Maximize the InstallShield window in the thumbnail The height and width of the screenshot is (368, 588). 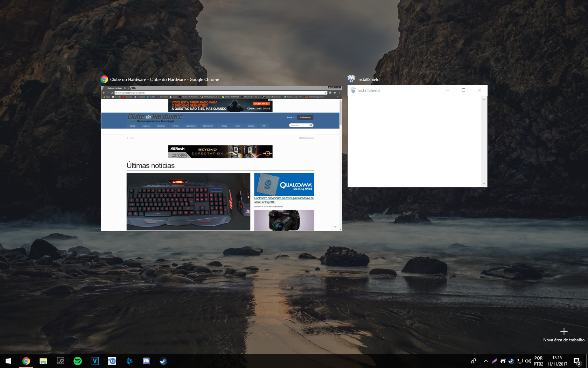[x=463, y=90]
